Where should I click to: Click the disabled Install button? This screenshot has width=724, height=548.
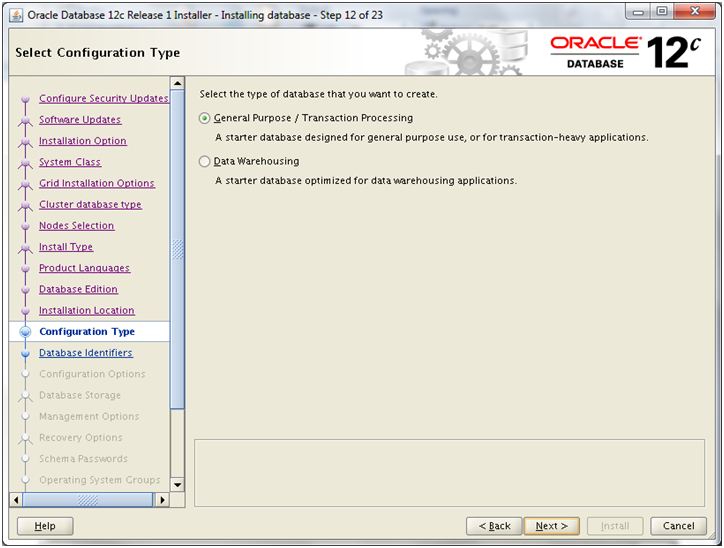point(615,526)
